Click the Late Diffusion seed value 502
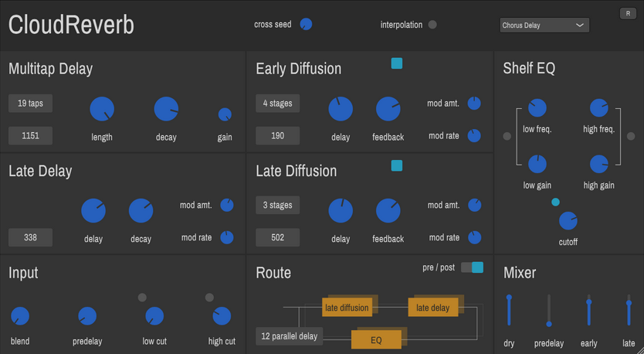This screenshot has height=354, width=644. click(x=278, y=237)
